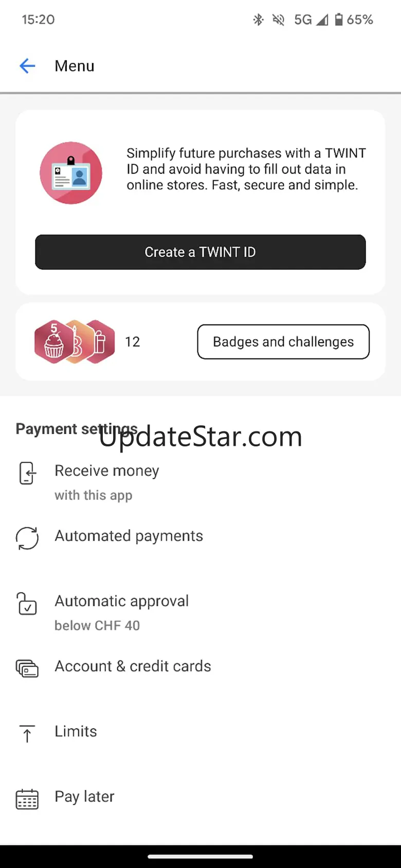Tap the badge count number 12
Screen dimensions: 401x868
(x=133, y=342)
